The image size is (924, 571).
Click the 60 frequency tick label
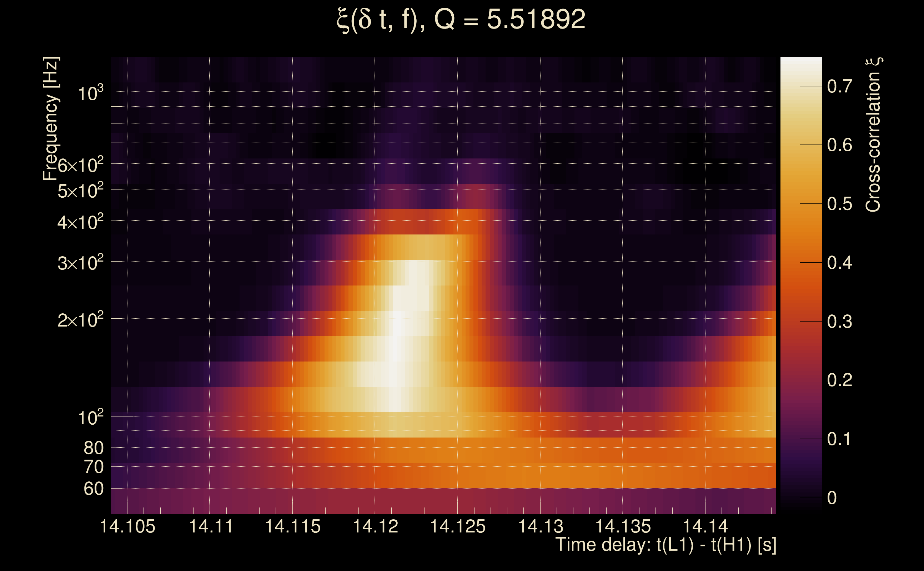93,489
